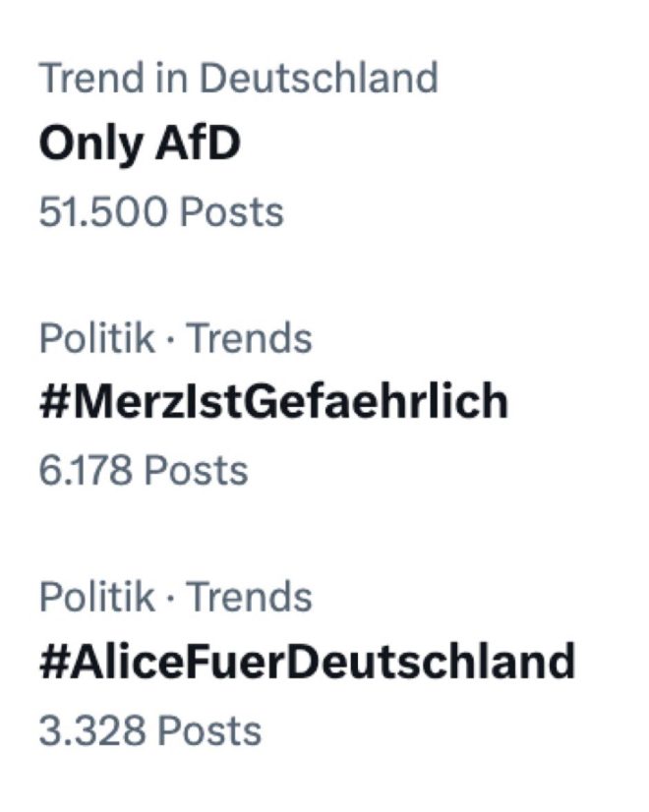649x812 pixels.
Task: Click "Trends" label above #AliceFuerDeutschland
Action: coord(249,597)
